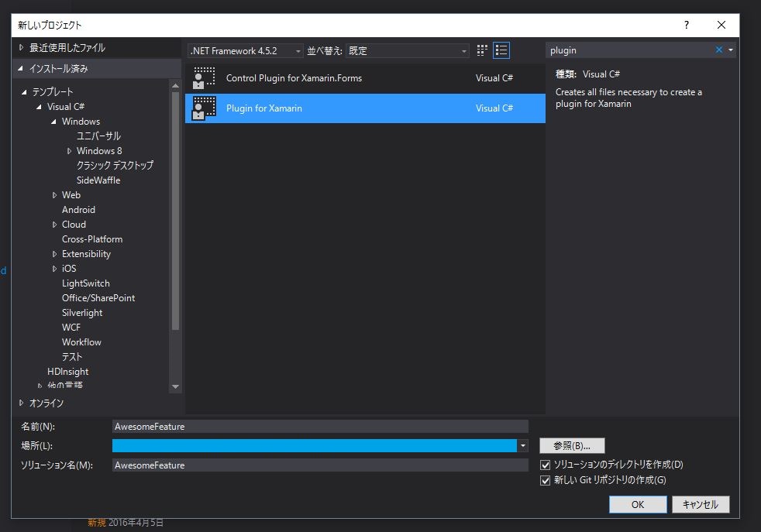
Task: Click the tree scrollbar up arrow
Action: click(175, 86)
